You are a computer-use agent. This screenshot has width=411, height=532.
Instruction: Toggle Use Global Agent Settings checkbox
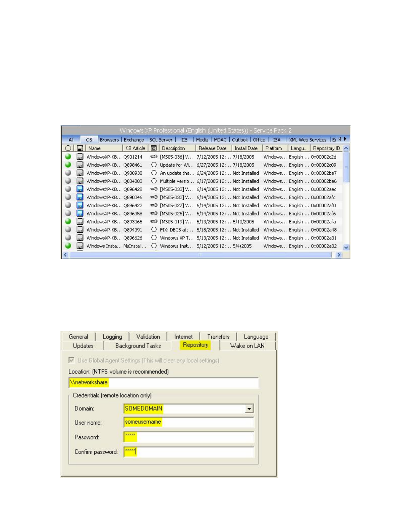tap(72, 360)
